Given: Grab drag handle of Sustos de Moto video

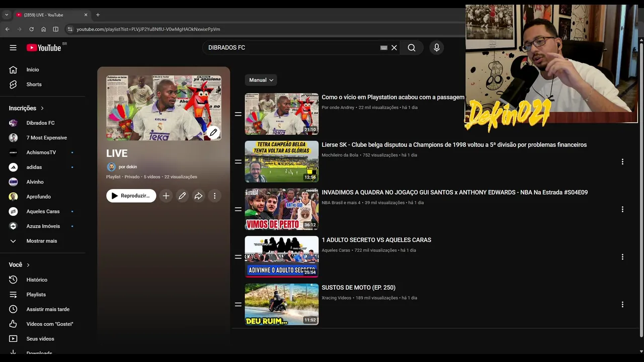Looking at the screenshot, I should coord(238,305).
